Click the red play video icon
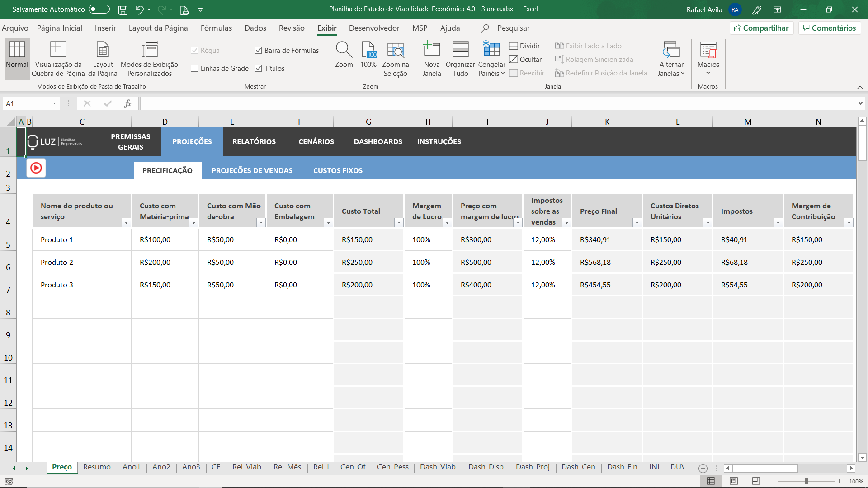The height and width of the screenshot is (488, 868). pyautogui.click(x=36, y=168)
